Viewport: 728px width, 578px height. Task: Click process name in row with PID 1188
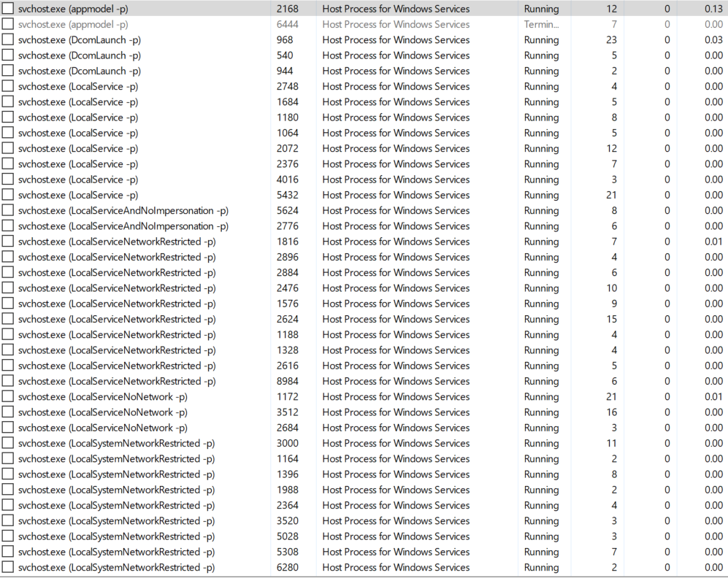click(117, 334)
